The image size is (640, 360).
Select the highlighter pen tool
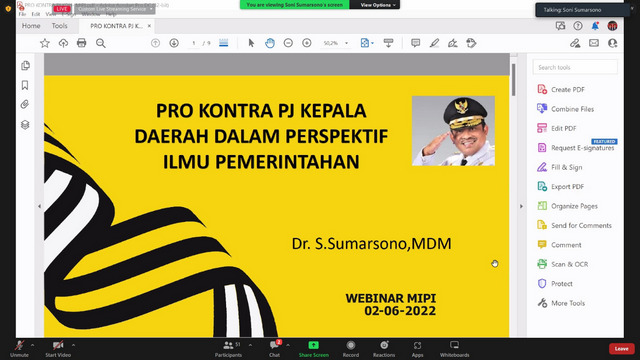434,43
